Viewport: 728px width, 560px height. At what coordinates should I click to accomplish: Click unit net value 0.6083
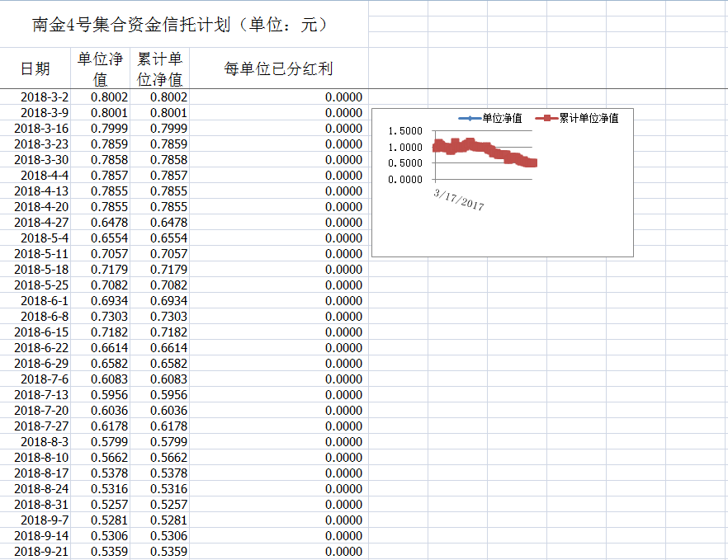(101, 379)
